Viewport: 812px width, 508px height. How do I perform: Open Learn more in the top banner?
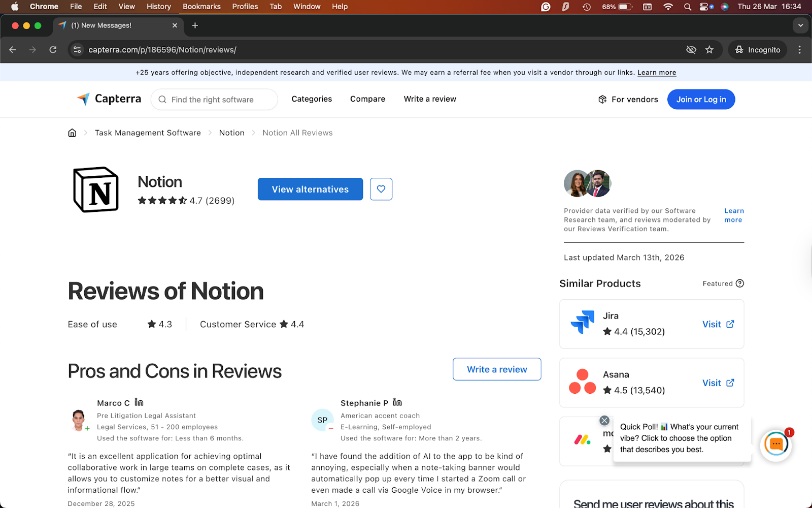657,73
